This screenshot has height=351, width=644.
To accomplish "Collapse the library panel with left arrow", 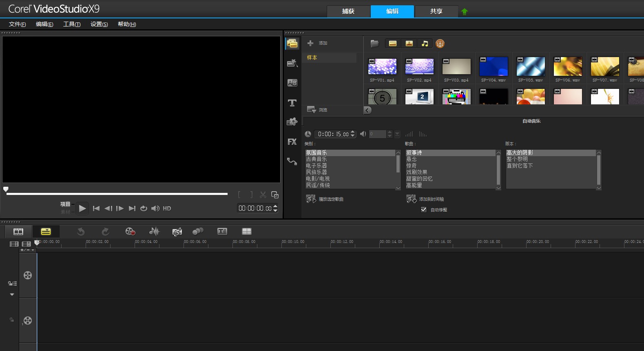I will click(367, 110).
